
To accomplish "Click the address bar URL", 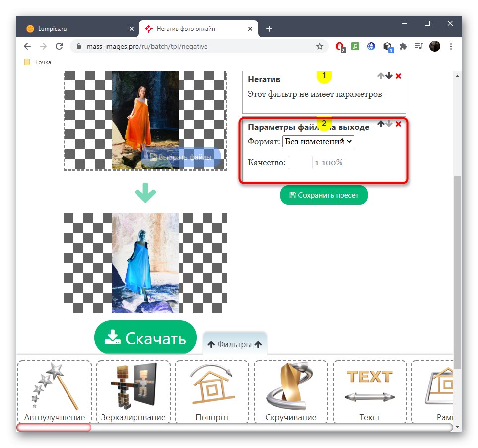I will tap(147, 46).
